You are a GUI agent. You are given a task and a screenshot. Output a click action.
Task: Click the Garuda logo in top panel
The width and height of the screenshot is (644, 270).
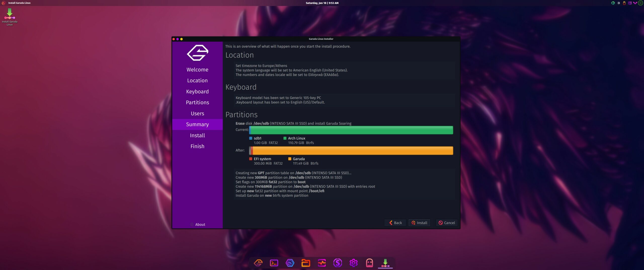[4, 3]
